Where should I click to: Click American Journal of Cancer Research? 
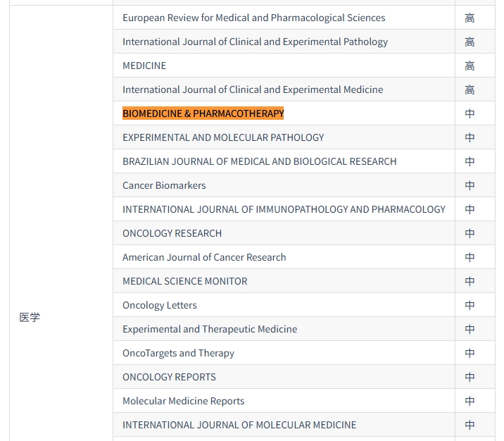click(x=204, y=257)
